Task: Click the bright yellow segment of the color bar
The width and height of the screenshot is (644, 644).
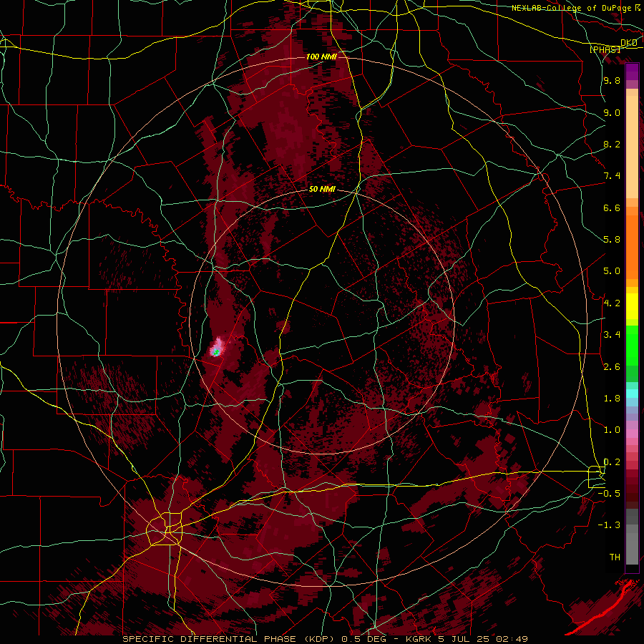Action: 632,306
